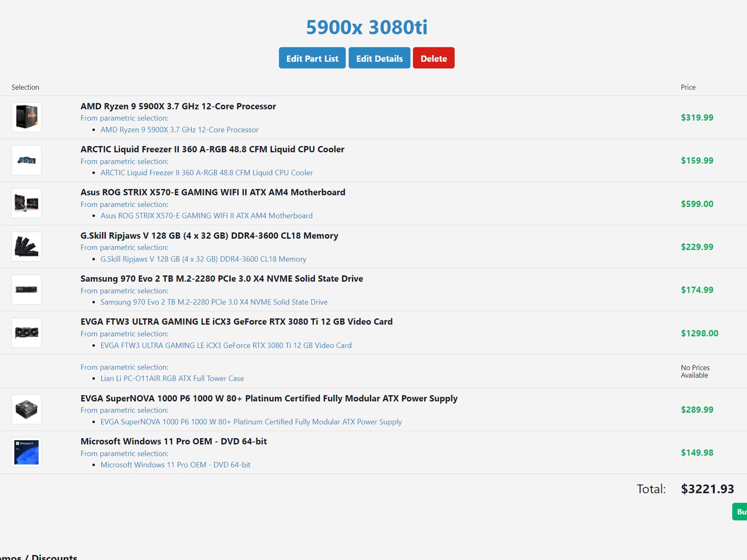Click the $229.99 memory price

(x=697, y=247)
